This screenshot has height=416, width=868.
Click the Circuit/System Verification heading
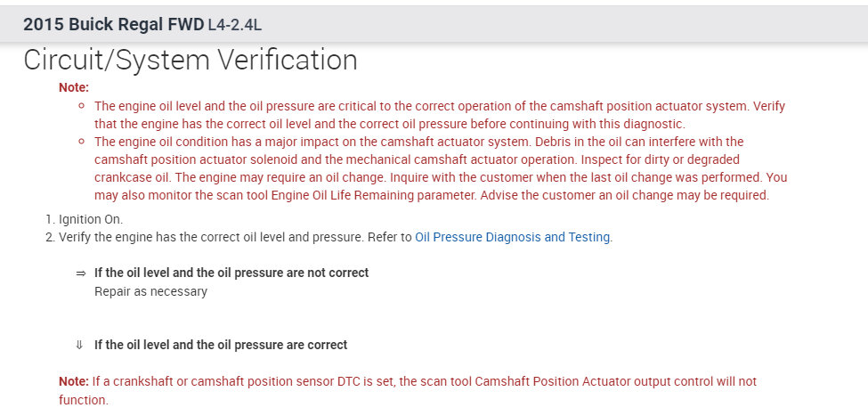coord(191,61)
